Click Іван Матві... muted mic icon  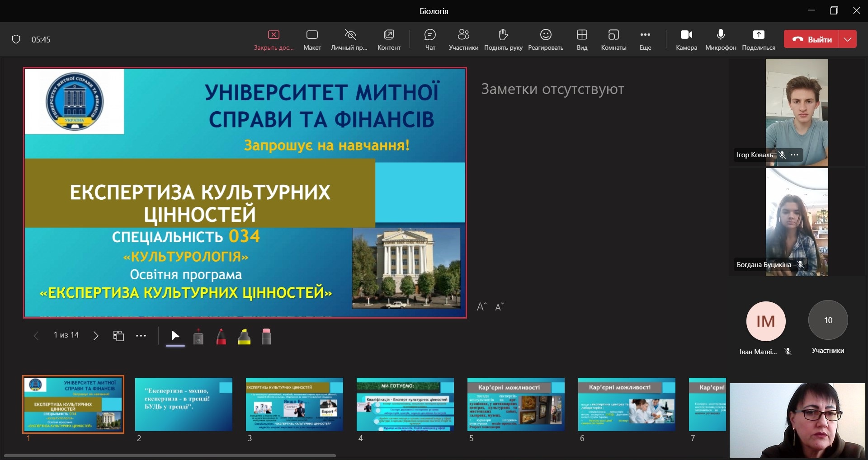(x=788, y=352)
